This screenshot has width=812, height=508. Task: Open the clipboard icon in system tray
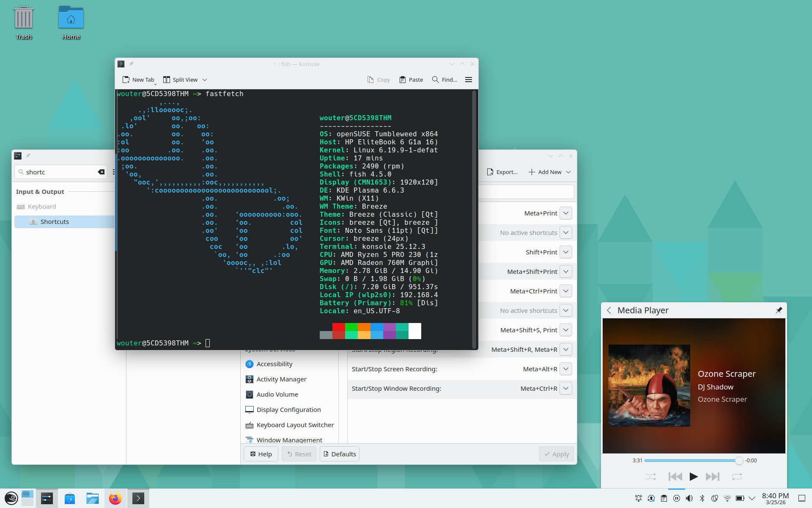(x=664, y=498)
